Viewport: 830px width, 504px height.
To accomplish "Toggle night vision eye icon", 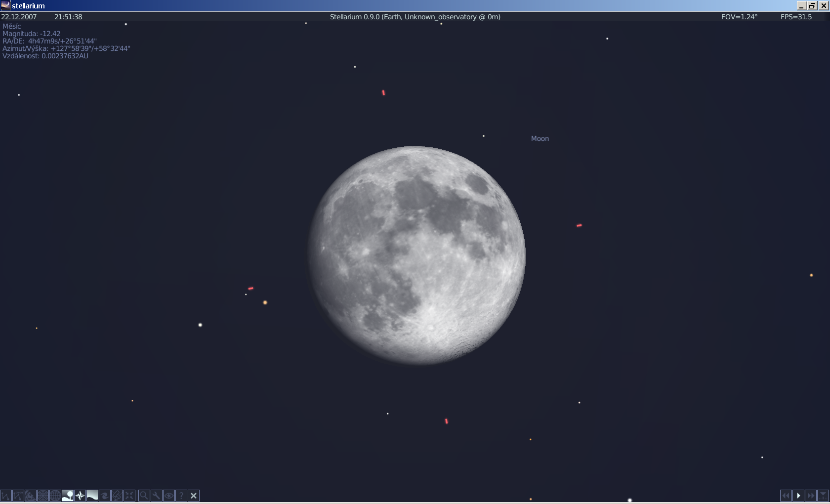I will pos(168,496).
